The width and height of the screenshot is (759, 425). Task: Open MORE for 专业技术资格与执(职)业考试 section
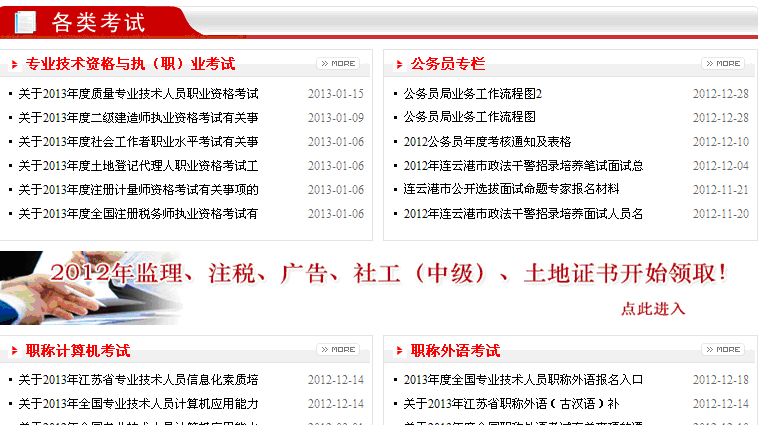(337, 64)
